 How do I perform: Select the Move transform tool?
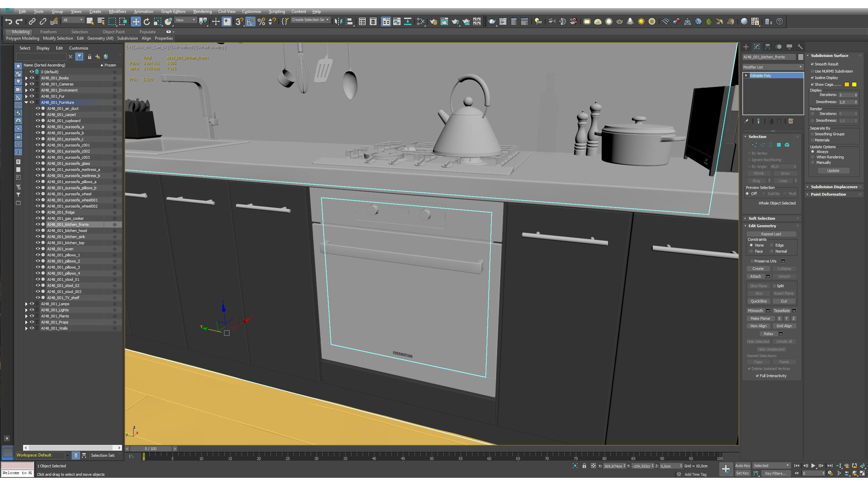coord(136,22)
